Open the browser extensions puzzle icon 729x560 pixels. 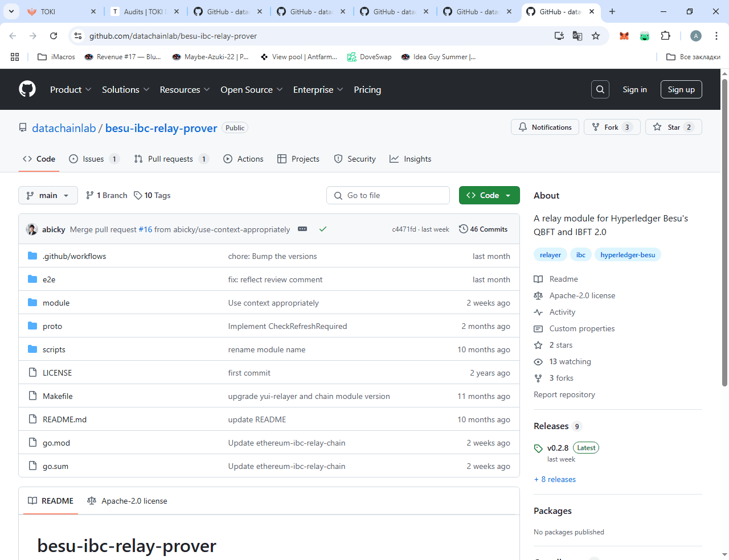coord(665,36)
